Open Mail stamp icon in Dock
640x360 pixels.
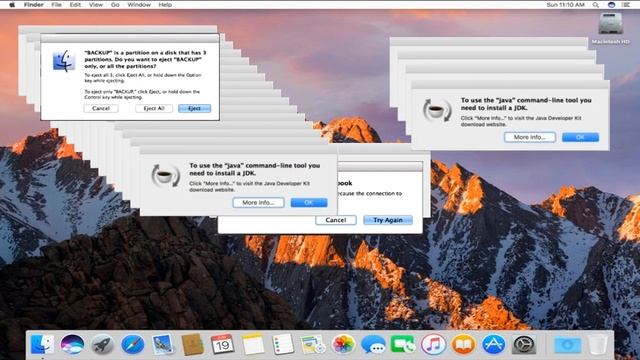click(162, 344)
